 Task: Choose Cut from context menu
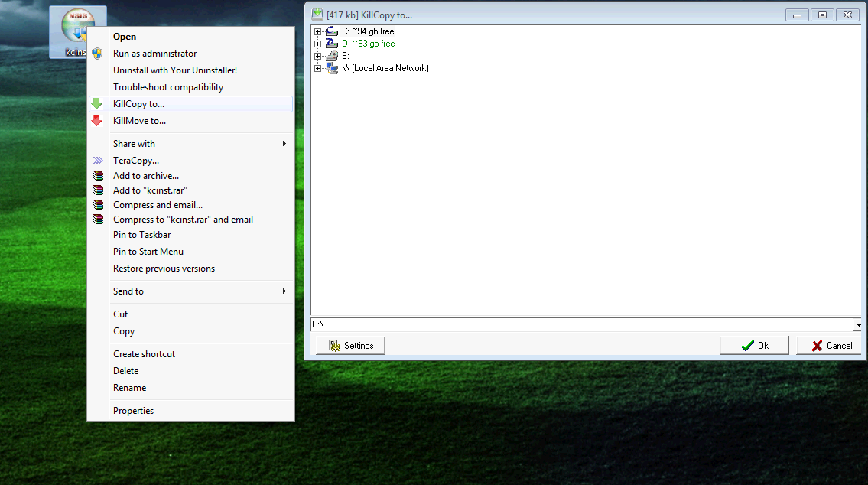coord(191,314)
